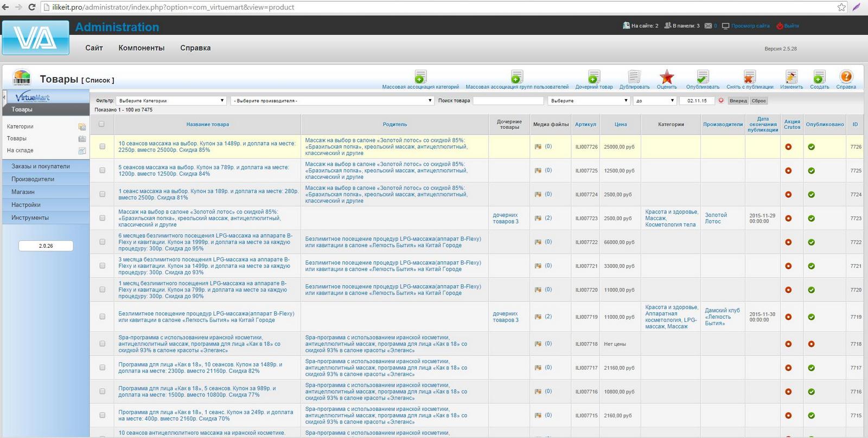Click the Сброс reset button
This screenshot has width=868, height=438.
click(758, 101)
